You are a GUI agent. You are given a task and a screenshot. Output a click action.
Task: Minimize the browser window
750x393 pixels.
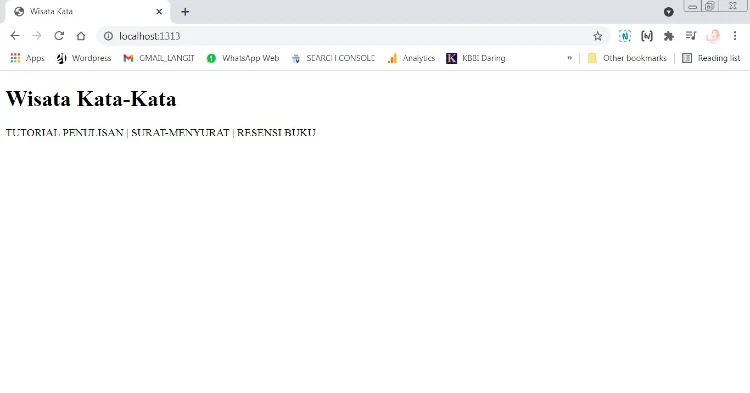coord(692,6)
